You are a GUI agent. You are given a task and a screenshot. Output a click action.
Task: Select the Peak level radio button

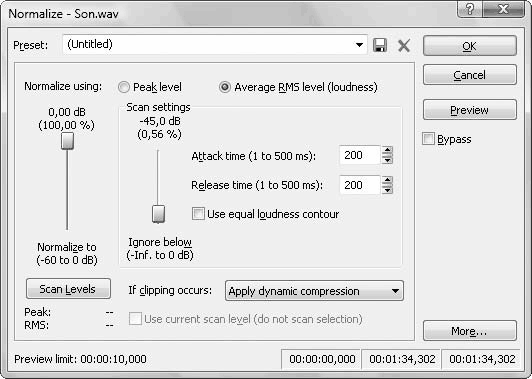(x=124, y=87)
